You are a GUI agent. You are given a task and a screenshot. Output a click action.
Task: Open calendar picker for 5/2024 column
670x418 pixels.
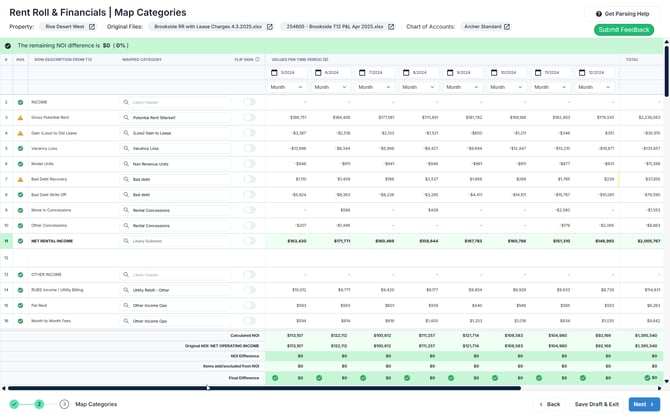(273, 73)
